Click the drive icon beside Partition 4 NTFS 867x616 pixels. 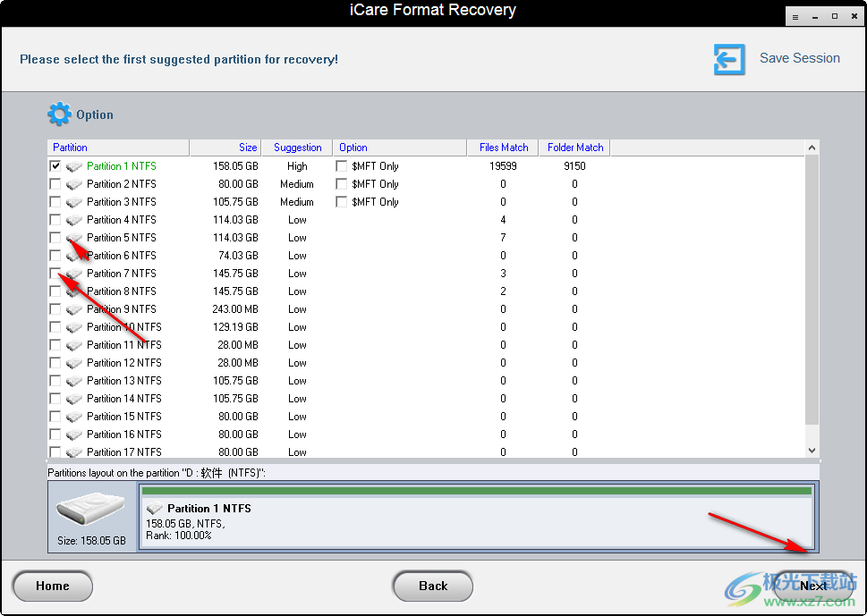coord(74,220)
